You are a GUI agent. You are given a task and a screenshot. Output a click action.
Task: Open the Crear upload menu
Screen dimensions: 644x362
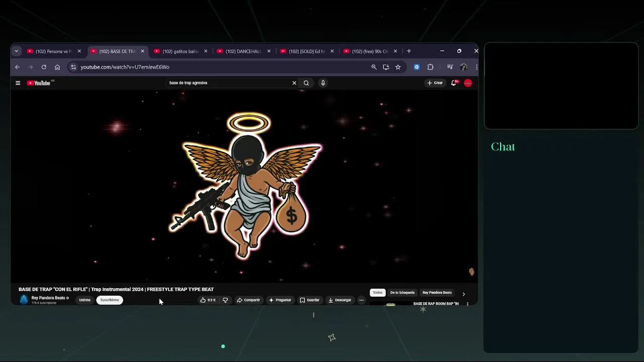pos(435,83)
